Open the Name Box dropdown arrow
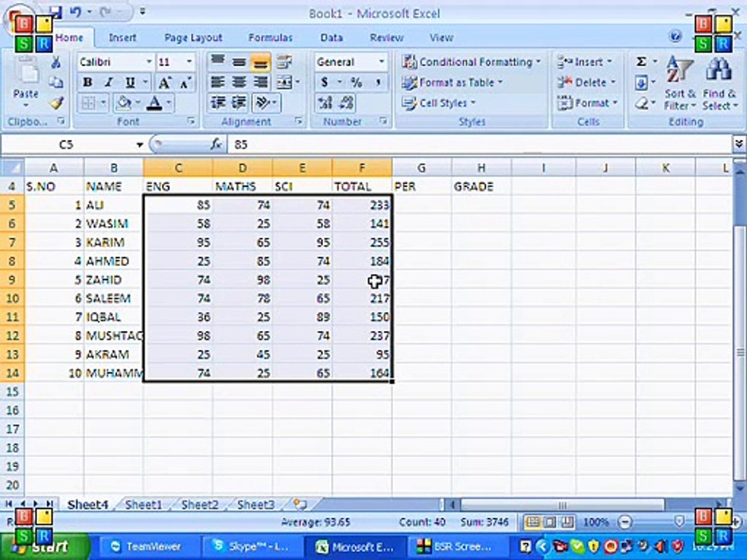 pyautogui.click(x=140, y=145)
